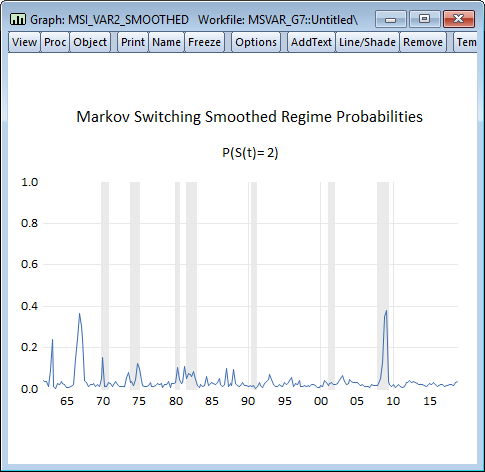Click the shaded recession band near 1990-91
Viewport: 485px width, 472px height.
[x=254, y=286]
